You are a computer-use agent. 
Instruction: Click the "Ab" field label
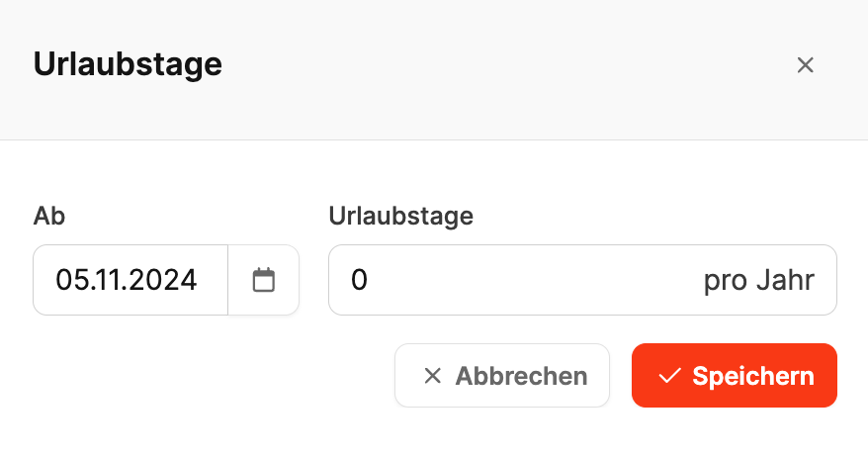point(49,216)
